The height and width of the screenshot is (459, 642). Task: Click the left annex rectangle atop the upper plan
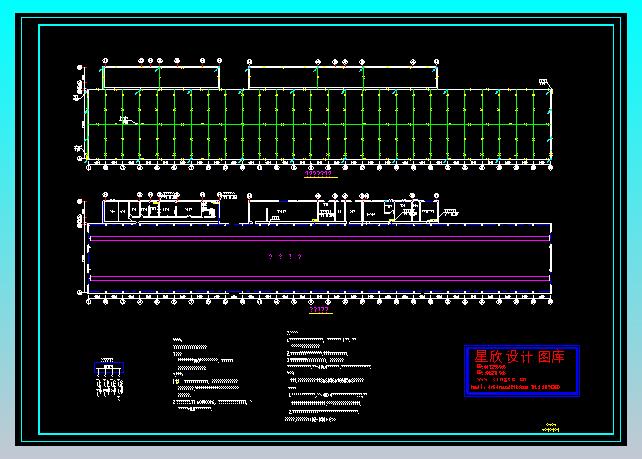[161, 77]
